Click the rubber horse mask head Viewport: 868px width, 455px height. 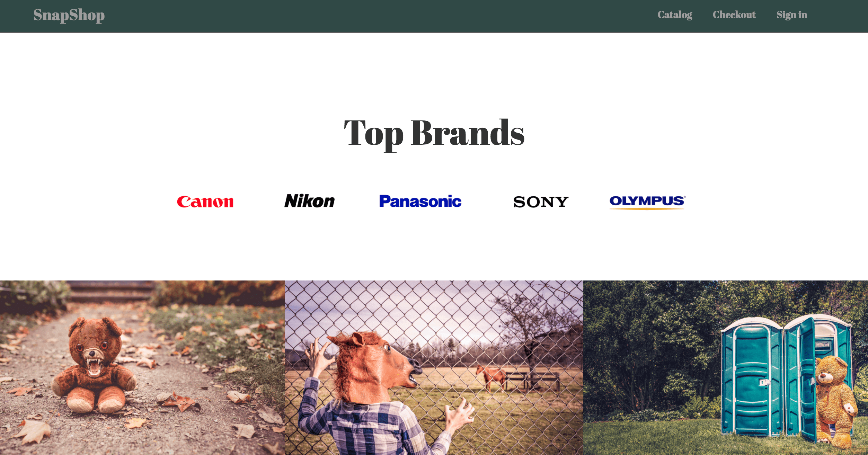(x=374, y=367)
